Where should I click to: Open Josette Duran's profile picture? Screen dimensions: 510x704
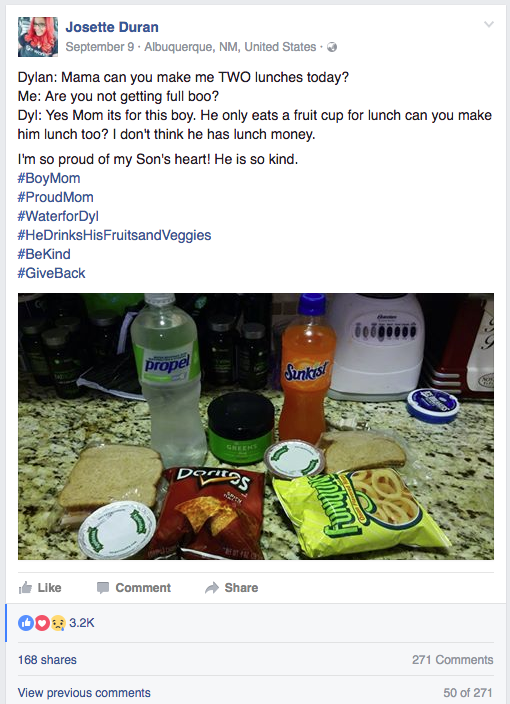38,37
